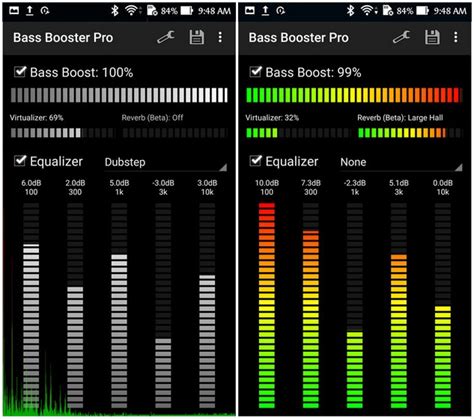
Task: Uncheck the Bass Boost: 100% checkbox
Action: (20, 72)
